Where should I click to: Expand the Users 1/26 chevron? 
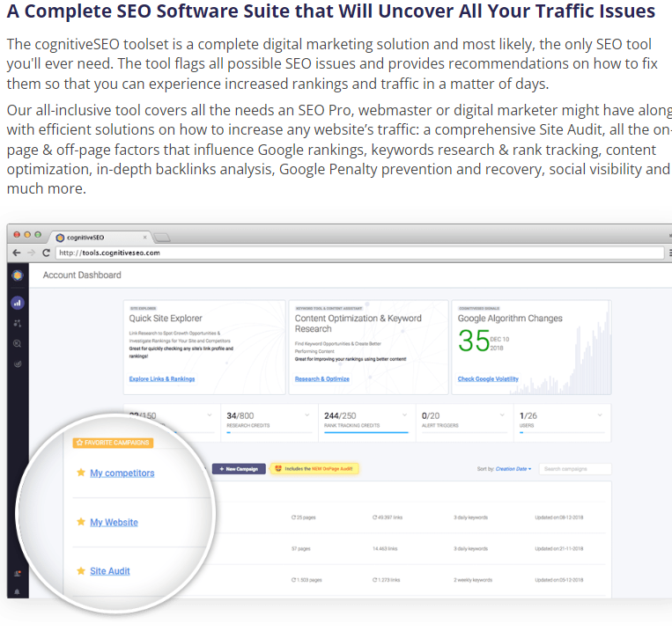click(x=600, y=415)
